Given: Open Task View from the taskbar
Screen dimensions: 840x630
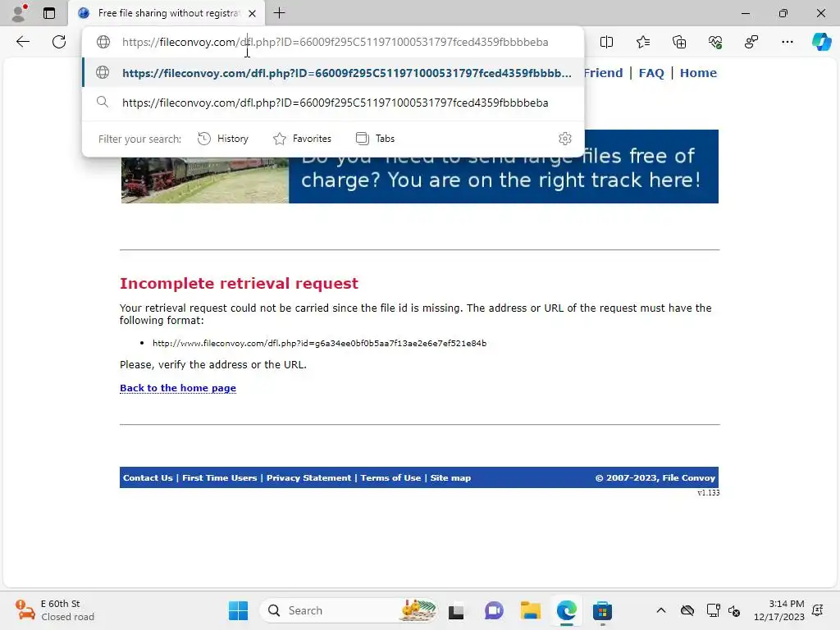Looking at the screenshot, I should point(456,610).
